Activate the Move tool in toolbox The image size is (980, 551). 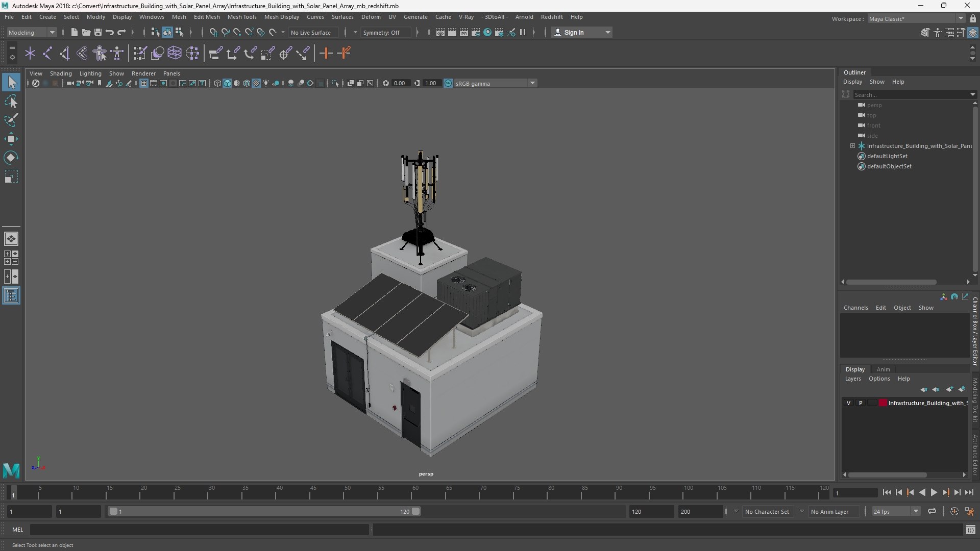11,139
